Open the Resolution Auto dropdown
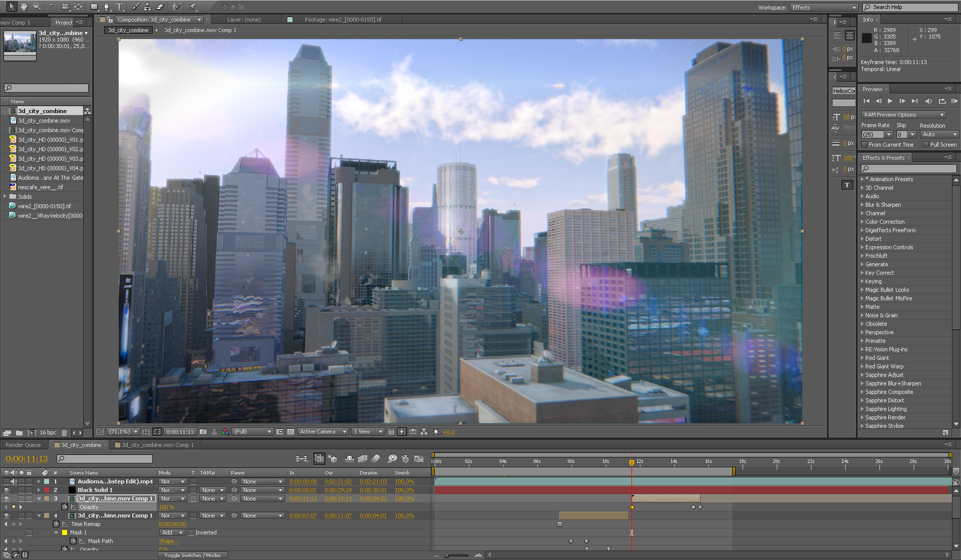961x560 pixels. (x=938, y=134)
